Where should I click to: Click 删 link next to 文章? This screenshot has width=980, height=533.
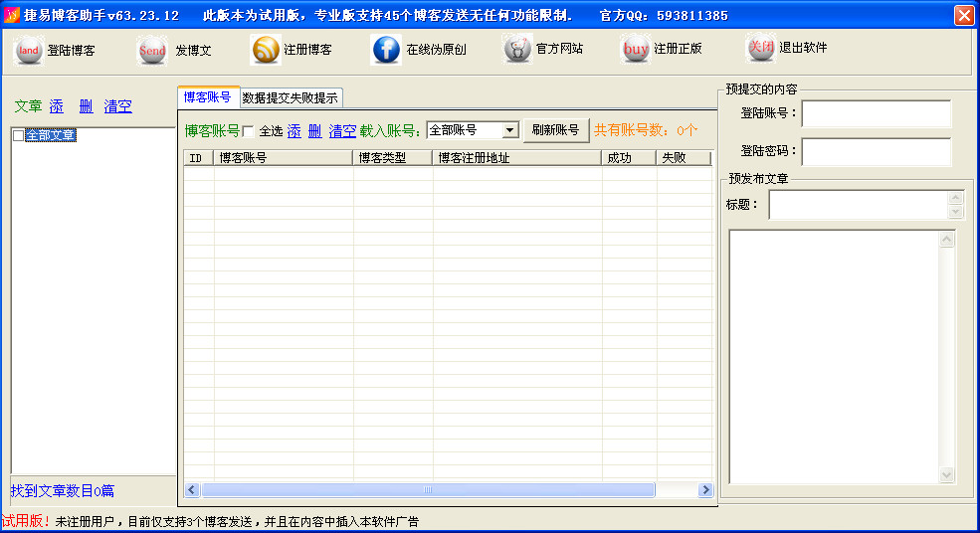coord(86,106)
